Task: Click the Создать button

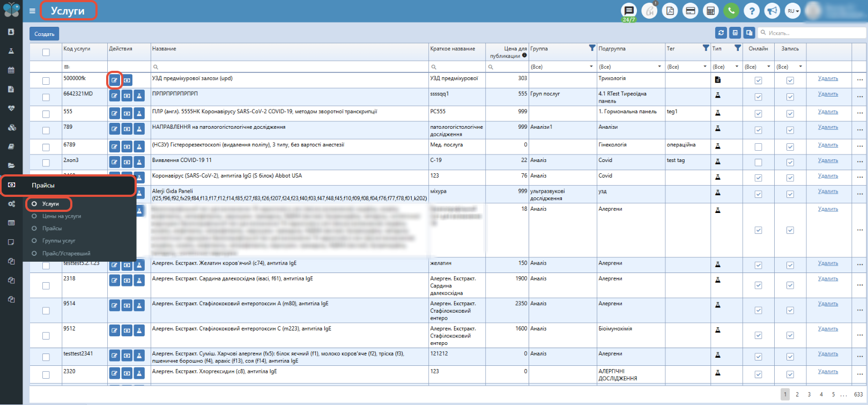Action: coord(44,34)
